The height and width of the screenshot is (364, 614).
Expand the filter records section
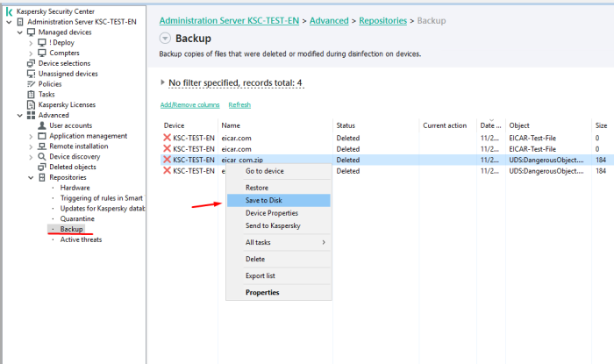point(162,82)
